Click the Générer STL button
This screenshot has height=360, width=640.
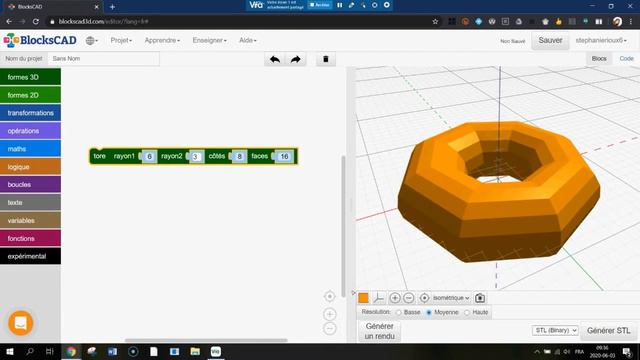point(608,331)
